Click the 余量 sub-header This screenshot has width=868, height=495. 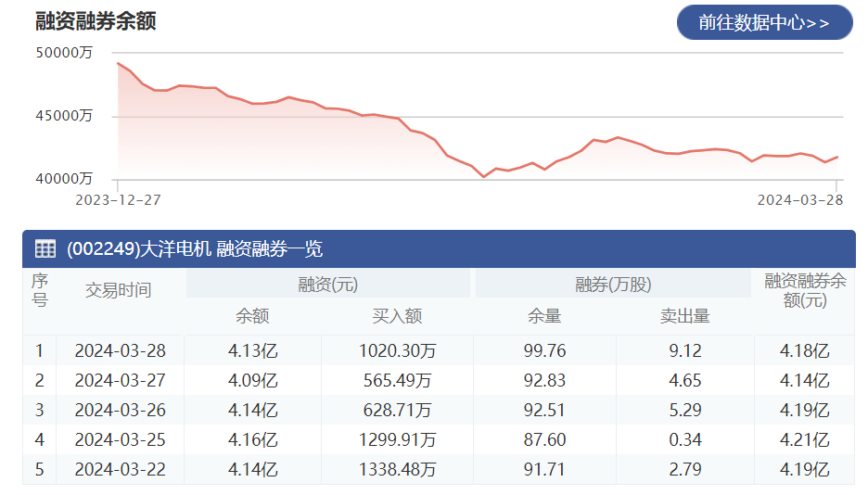pyautogui.click(x=544, y=316)
